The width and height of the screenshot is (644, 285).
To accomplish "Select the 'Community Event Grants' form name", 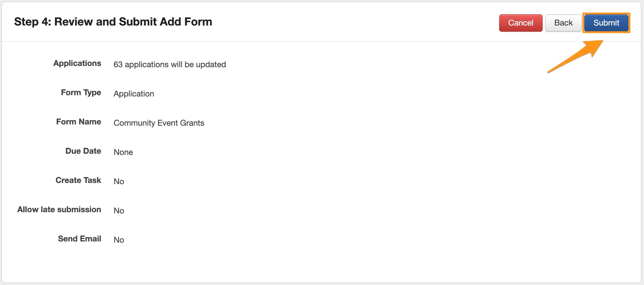I will point(159,123).
